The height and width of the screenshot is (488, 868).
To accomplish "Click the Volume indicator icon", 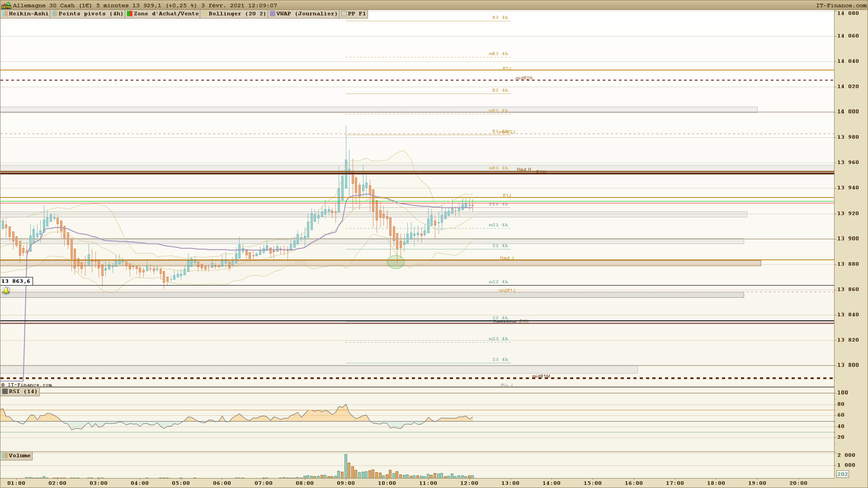I will [5, 456].
